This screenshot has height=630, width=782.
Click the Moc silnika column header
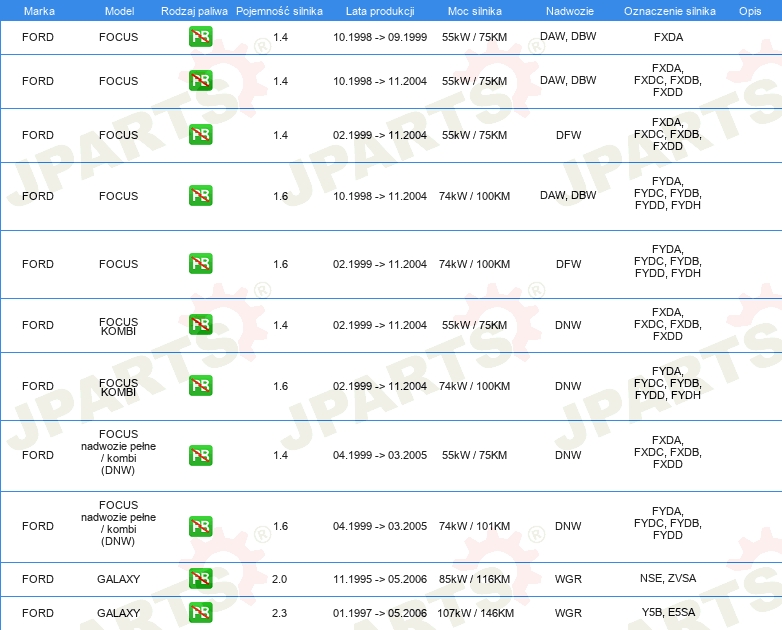coord(475,11)
